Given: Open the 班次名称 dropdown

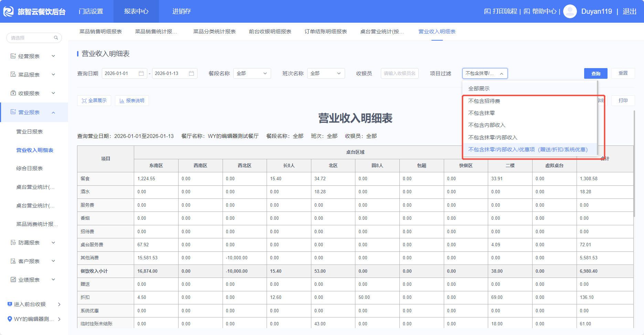Looking at the screenshot, I should coord(325,73).
